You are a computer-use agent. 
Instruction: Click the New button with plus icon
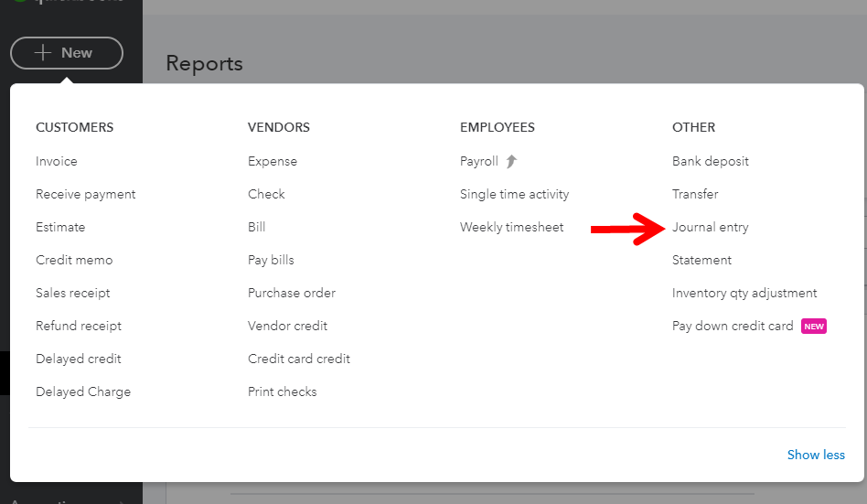pyautogui.click(x=67, y=53)
